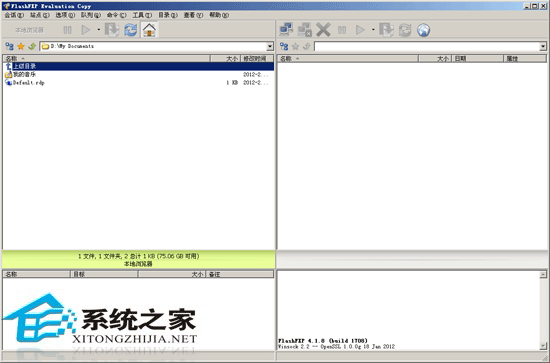This screenshot has height=363, width=550.
Task: Click the left pane parent folder arrow icon
Action: [32, 46]
